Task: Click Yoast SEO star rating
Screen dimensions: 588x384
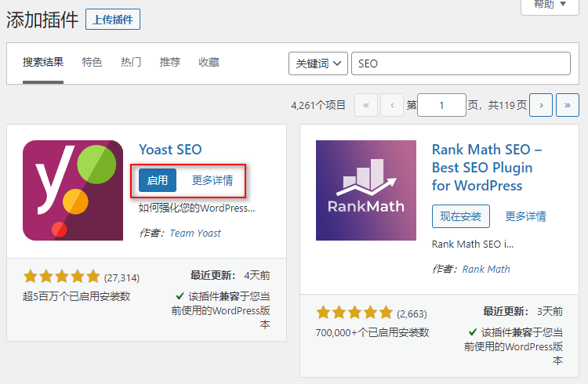Action: click(61, 277)
